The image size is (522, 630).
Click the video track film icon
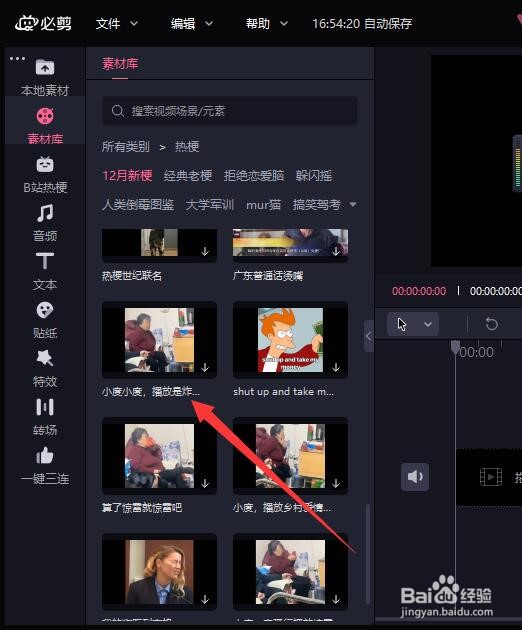(491, 477)
